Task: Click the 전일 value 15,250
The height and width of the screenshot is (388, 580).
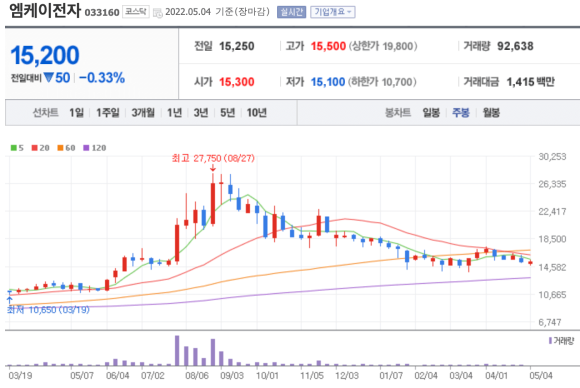Action: pyautogui.click(x=237, y=46)
